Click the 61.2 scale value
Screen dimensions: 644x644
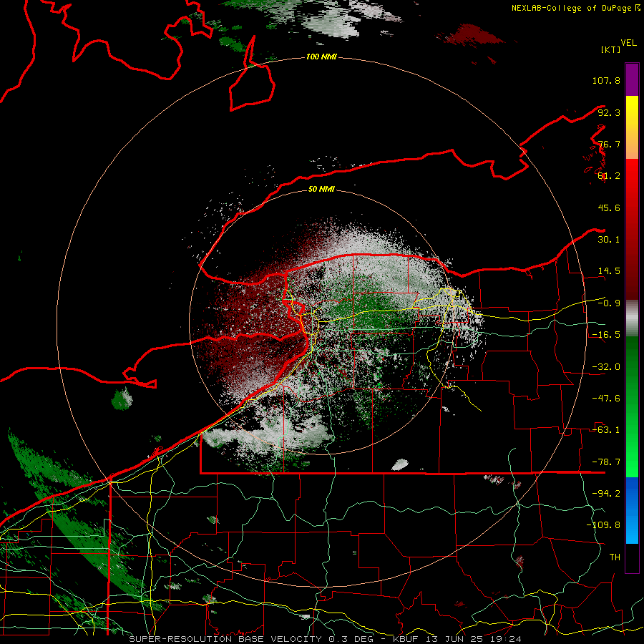(x=609, y=176)
